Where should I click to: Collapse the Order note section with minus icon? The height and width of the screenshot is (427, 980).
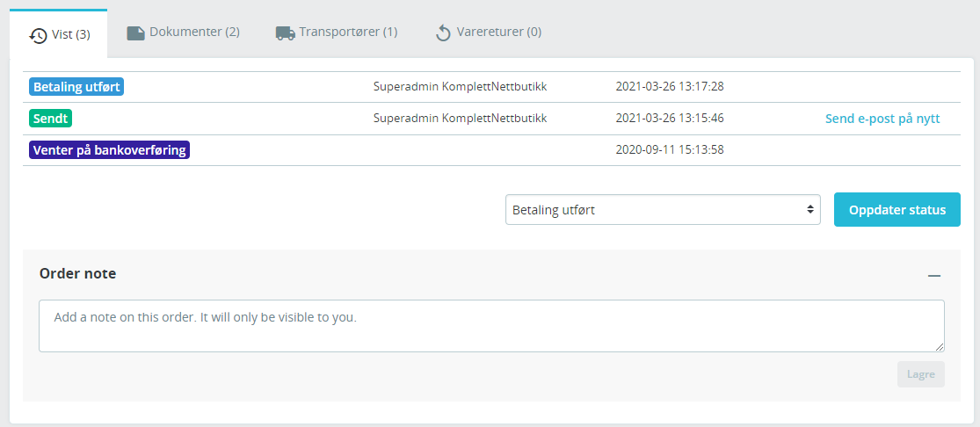pyautogui.click(x=934, y=275)
